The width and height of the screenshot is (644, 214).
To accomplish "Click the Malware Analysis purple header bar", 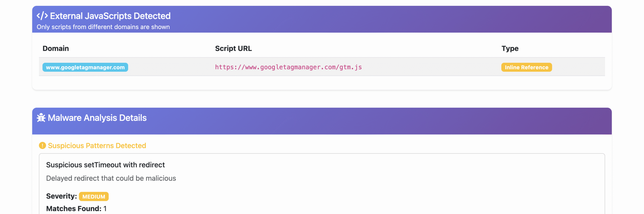I will [377, 121].
